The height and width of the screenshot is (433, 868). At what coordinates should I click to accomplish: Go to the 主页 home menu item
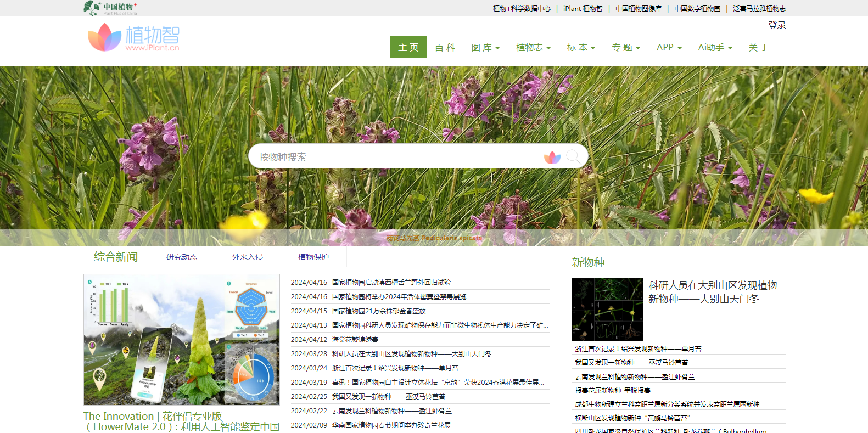coord(408,48)
